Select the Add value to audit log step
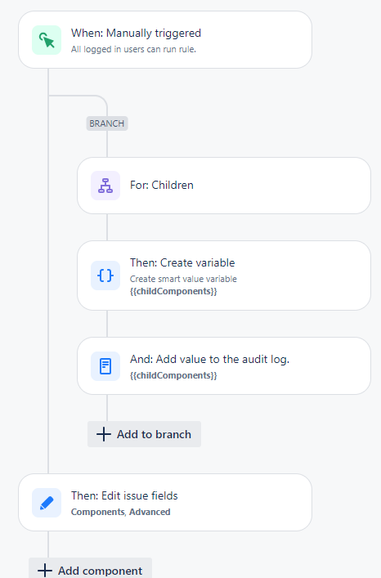The height and width of the screenshot is (578, 381). pos(224,366)
